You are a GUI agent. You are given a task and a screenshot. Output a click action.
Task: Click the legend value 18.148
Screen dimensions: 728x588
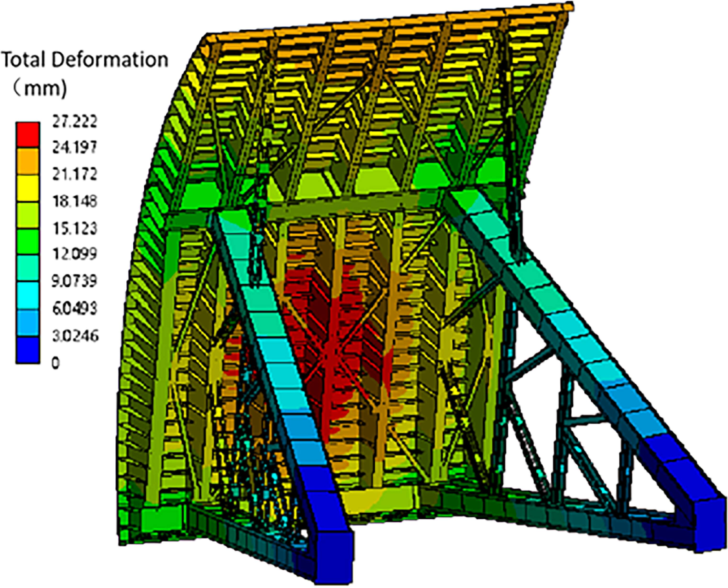point(74,201)
